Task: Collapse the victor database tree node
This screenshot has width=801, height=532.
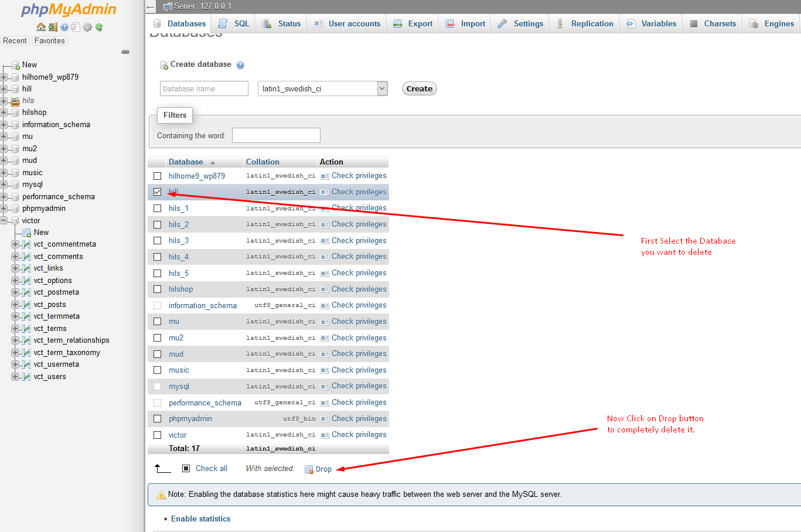Action: (x=4, y=221)
